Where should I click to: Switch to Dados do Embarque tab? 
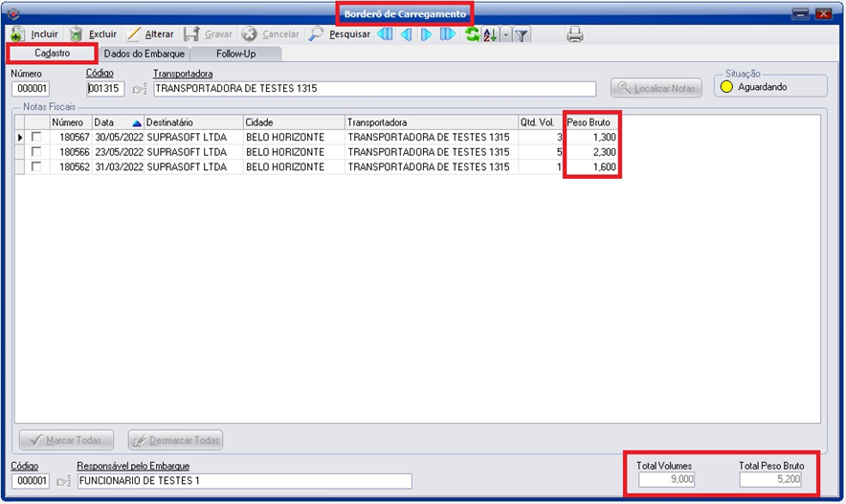144,54
